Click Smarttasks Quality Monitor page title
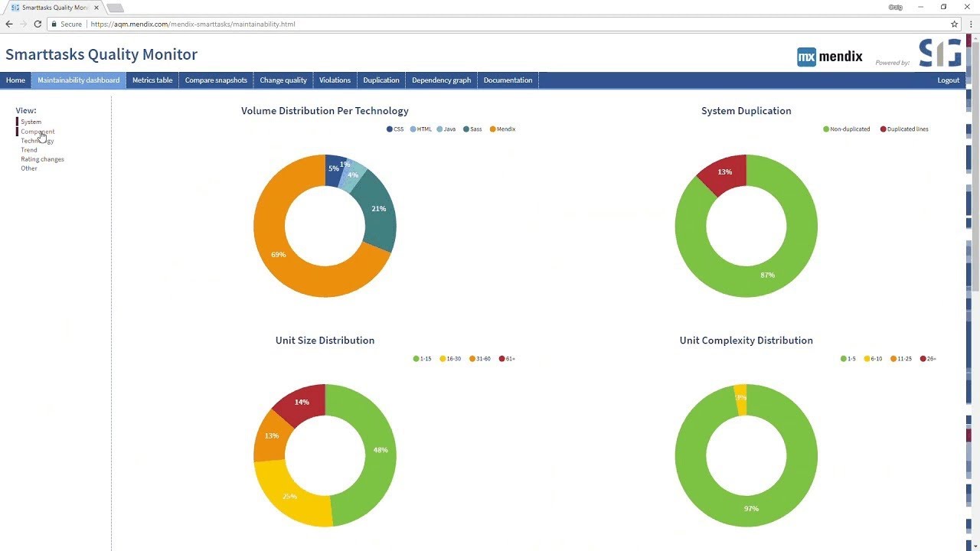Screen dimensions: 980x551 pos(101,54)
